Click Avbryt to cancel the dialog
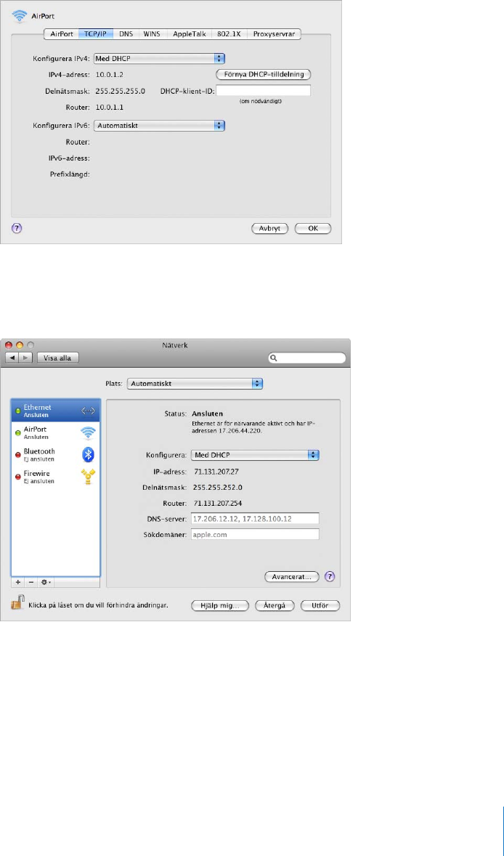This screenshot has width=504, height=856. coord(269,229)
